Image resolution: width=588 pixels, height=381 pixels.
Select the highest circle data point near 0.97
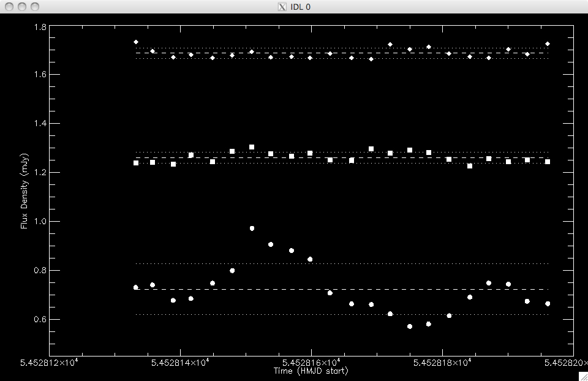[252, 228]
